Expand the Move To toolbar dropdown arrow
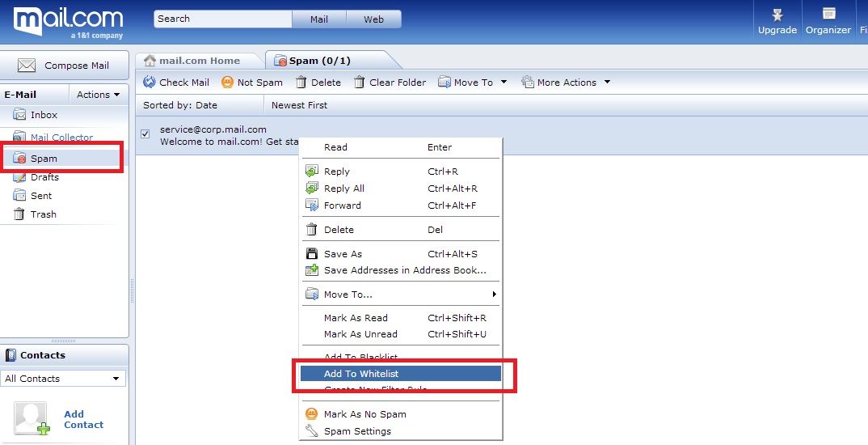The height and width of the screenshot is (445, 868). (x=504, y=82)
